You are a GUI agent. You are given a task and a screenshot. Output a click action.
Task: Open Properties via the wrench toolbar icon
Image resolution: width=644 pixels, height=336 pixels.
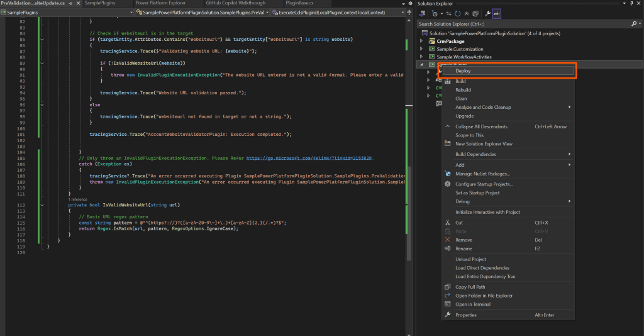point(487,13)
